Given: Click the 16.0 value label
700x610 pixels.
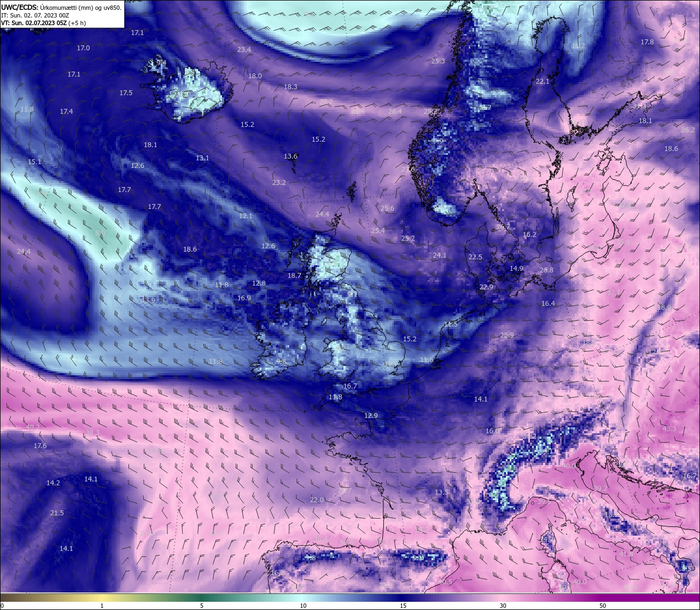Looking at the screenshot, I should click(492, 431).
